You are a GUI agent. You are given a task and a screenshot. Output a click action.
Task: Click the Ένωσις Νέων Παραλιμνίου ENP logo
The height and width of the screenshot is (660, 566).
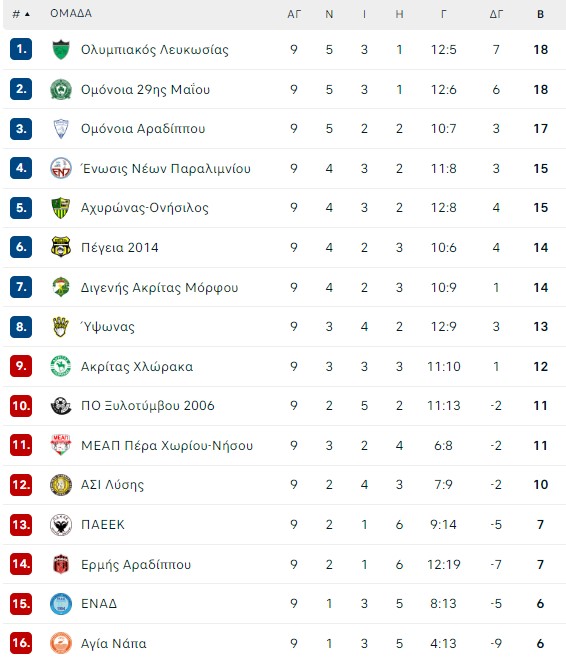[61, 168]
